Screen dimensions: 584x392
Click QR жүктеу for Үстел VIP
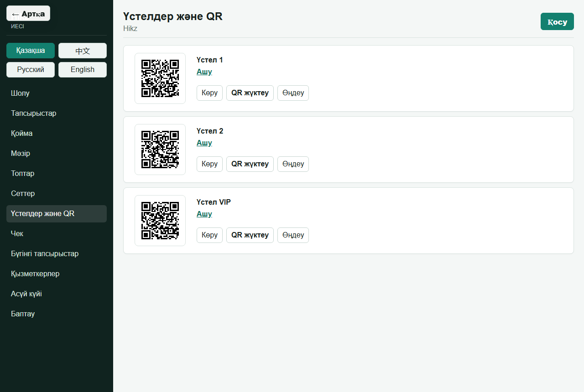250,235
